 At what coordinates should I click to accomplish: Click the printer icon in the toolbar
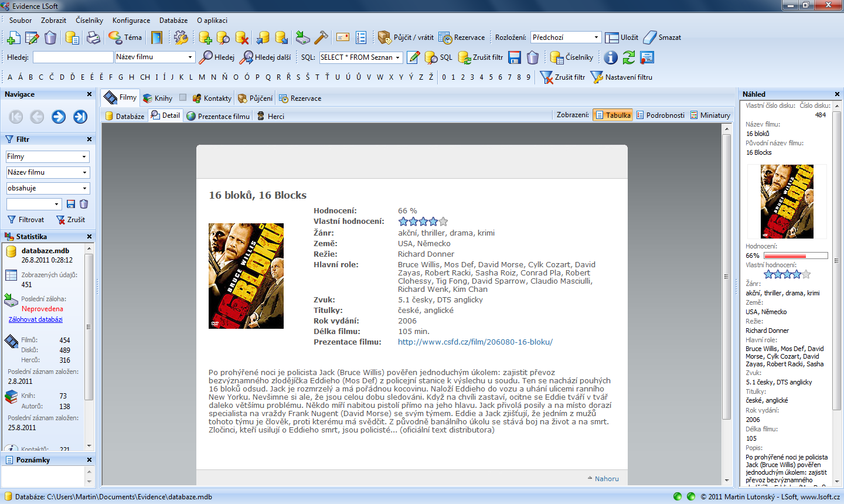point(93,38)
